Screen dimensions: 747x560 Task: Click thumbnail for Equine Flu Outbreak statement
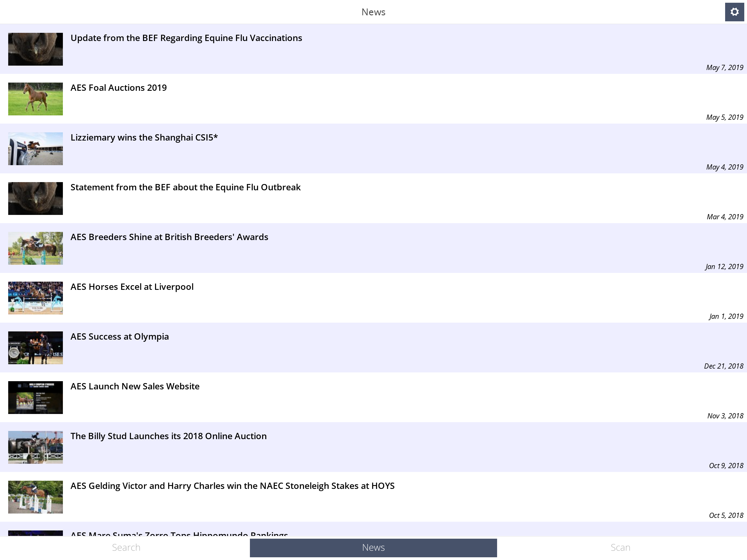(x=36, y=198)
